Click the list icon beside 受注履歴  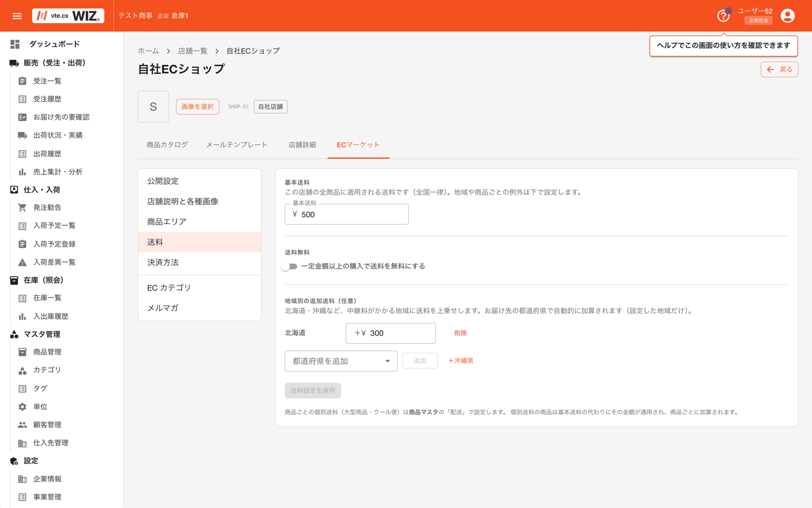(x=23, y=99)
